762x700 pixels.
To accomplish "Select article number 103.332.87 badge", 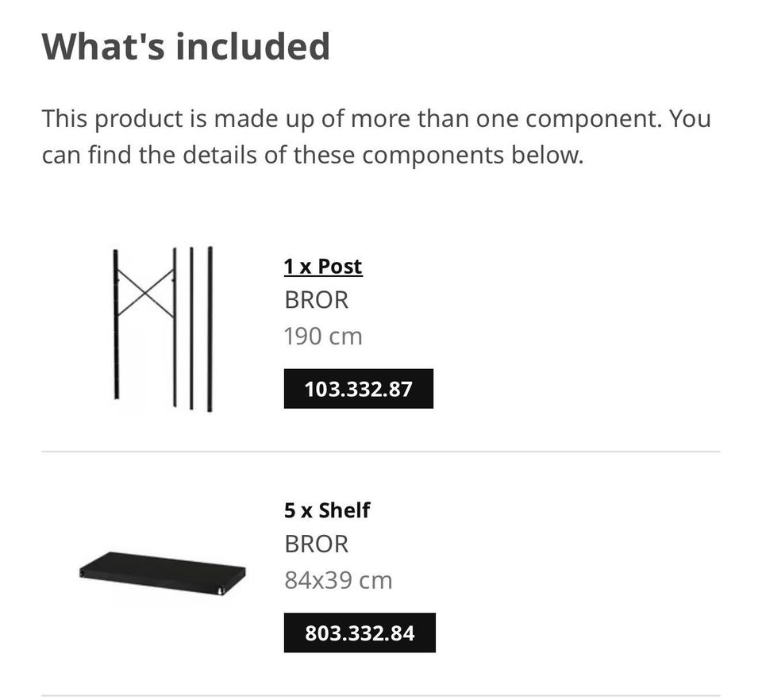I will 358,389.
